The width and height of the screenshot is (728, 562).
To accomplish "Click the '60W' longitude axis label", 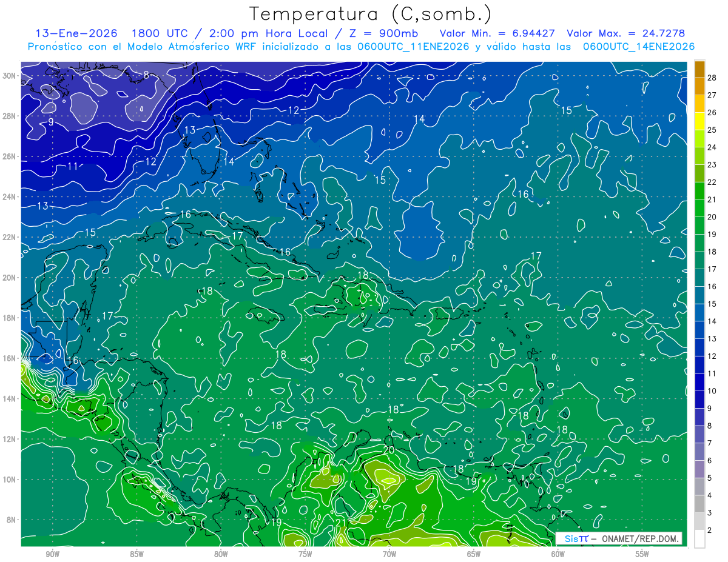I will pos(558,555).
